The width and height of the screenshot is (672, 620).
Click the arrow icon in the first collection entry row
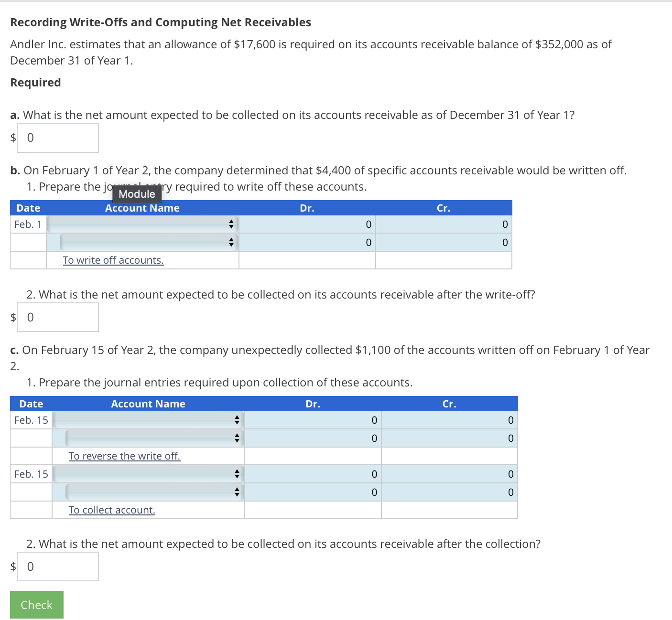(237, 474)
